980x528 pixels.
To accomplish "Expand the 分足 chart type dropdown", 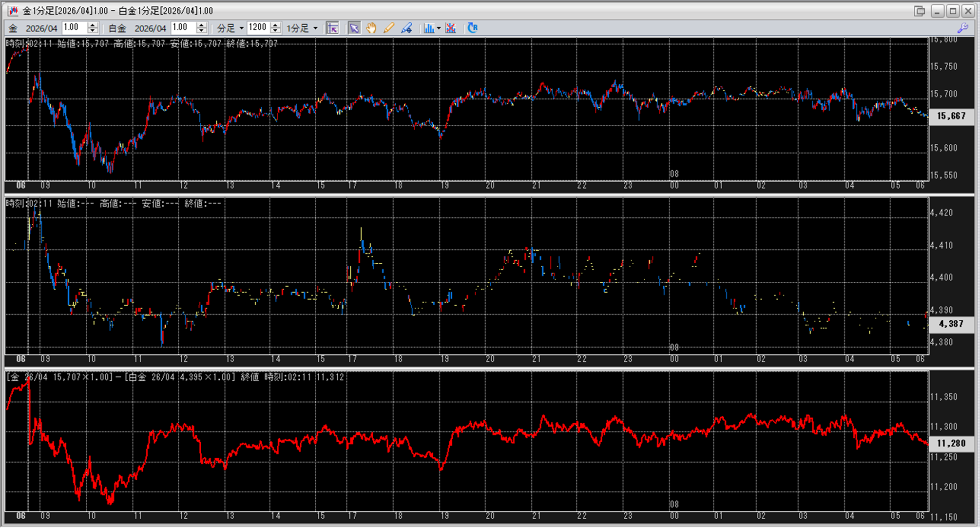I will pyautogui.click(x=241, y=28).
